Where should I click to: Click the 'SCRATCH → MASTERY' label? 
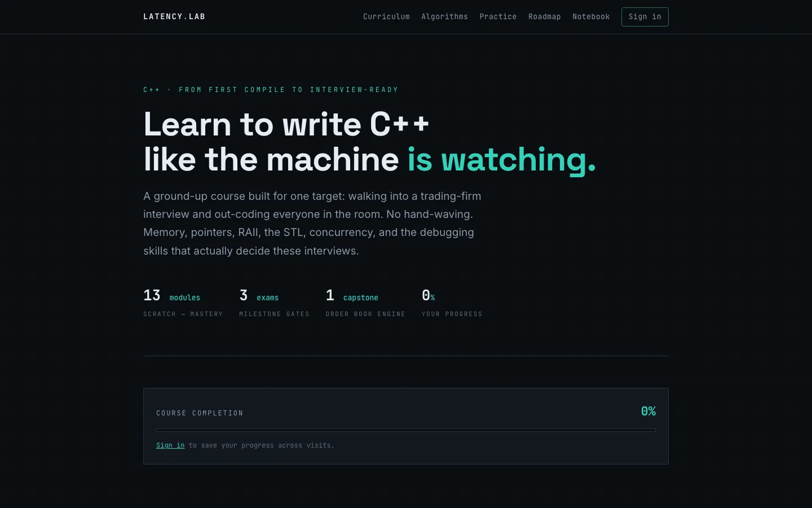(183, 314)
